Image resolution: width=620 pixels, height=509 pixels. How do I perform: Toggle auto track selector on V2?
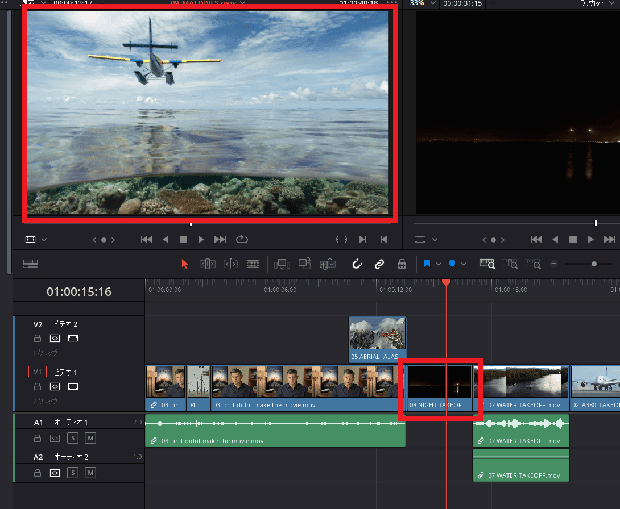55,338
